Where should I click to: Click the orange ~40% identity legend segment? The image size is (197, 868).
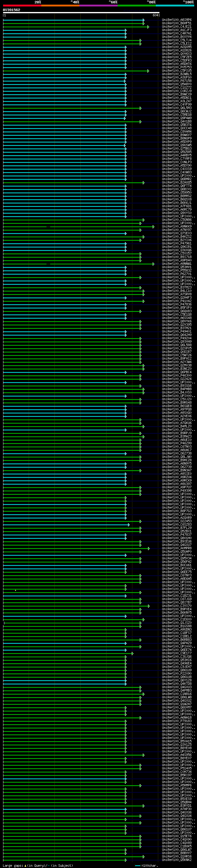coord(60,6)
